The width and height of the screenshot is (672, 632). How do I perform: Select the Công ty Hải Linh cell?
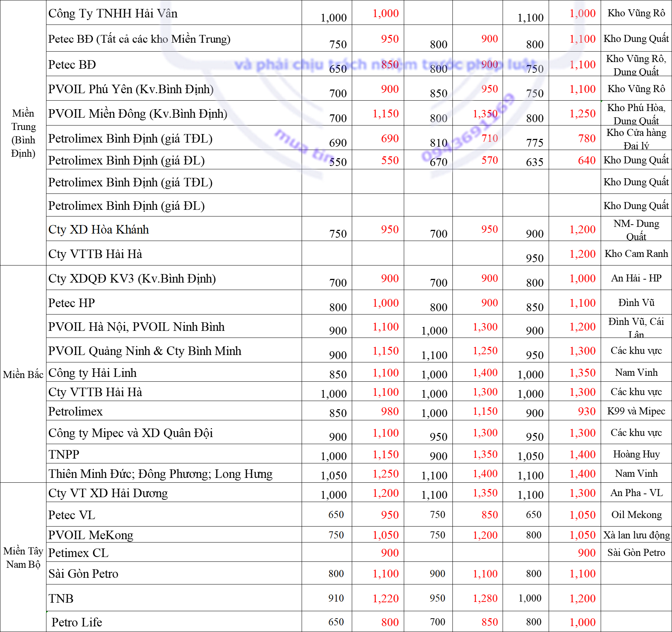174,372
